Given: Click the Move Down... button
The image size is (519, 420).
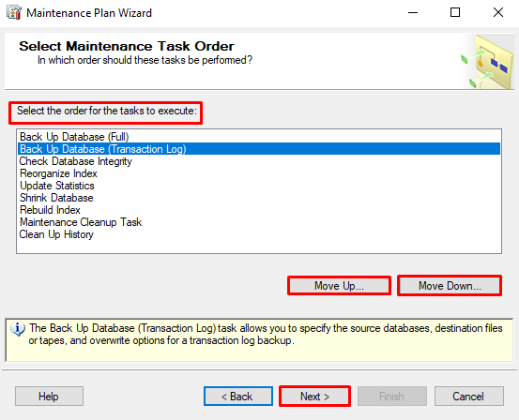Looking at the screenshot, I should [x=450, y=286].
